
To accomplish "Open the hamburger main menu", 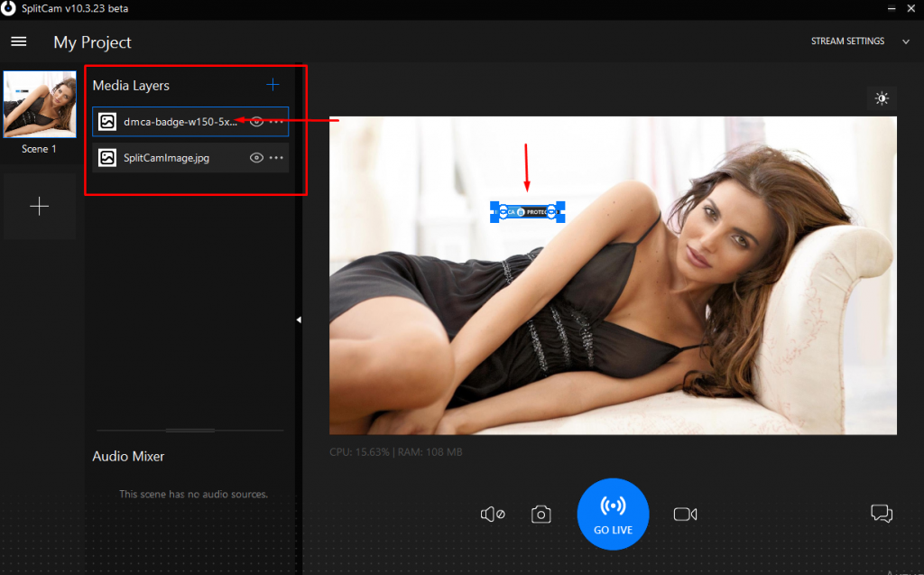I will (19, 42).
